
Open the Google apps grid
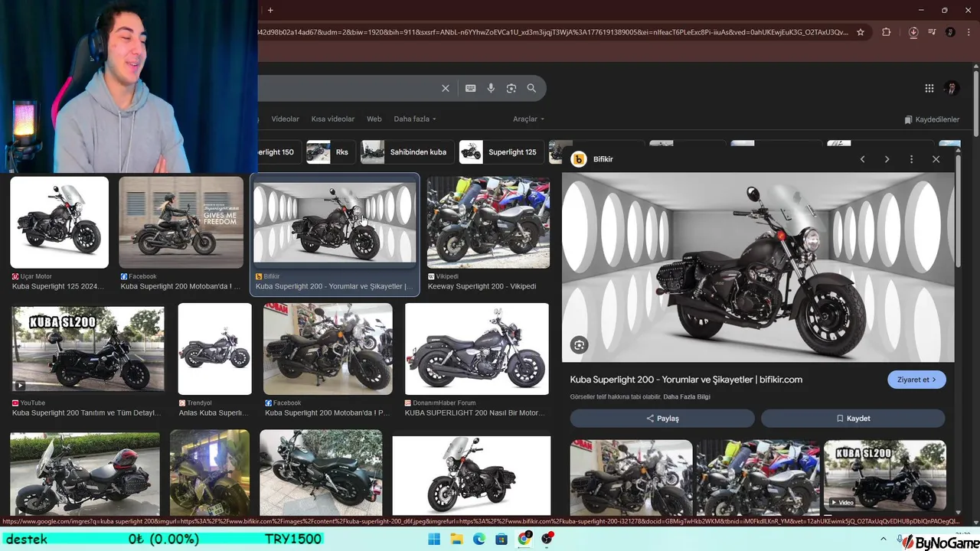point(929,88)
